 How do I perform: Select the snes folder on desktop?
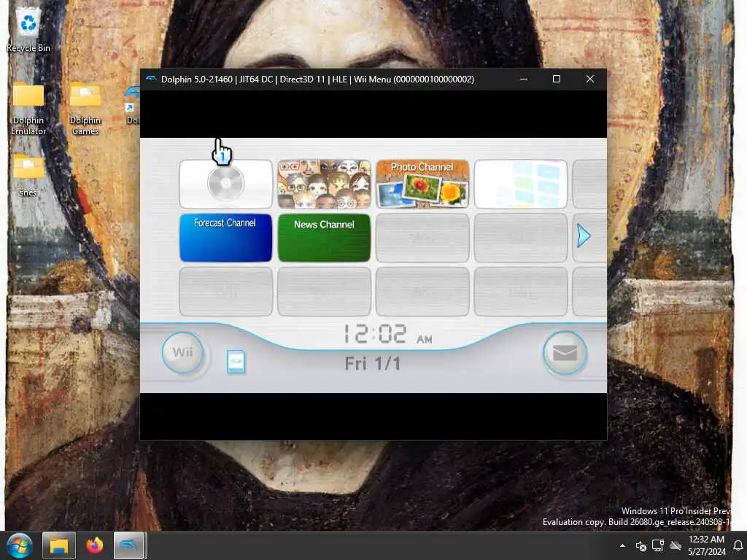click(x=28, y=176)
